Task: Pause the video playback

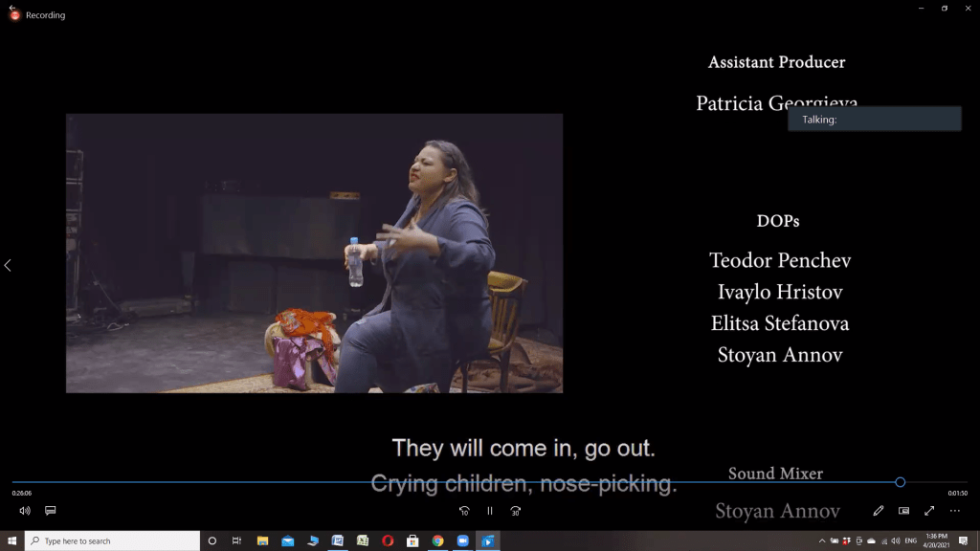Action: (490, 511)
